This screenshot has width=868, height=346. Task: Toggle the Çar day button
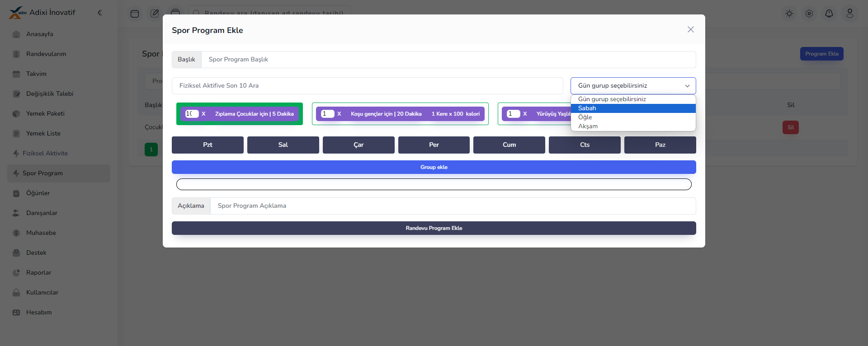(x=359, y=145)
